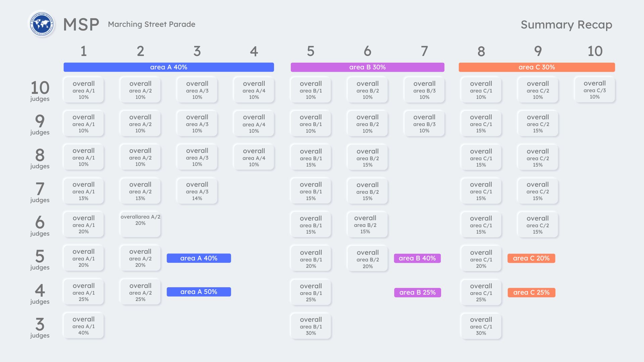Click the area C 20% orange label
Screen dimensions: 644x362
[531, 258]
